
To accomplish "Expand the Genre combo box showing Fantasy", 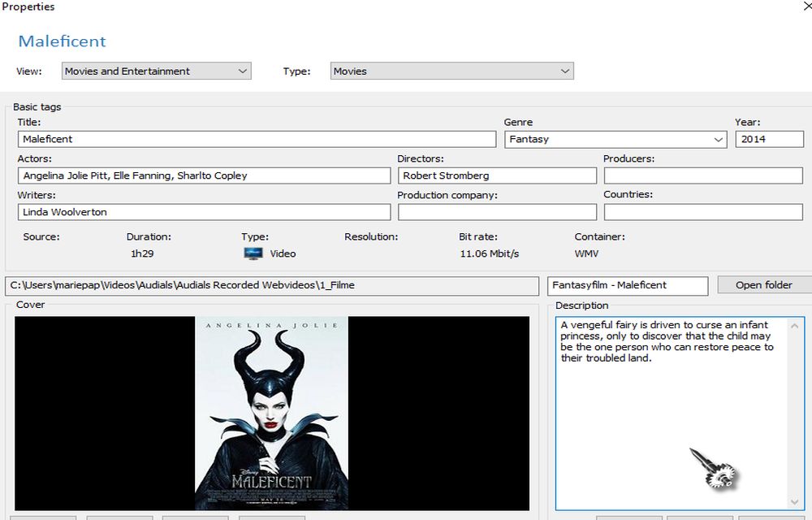I will pyautogui.click(x=615, y=139).
